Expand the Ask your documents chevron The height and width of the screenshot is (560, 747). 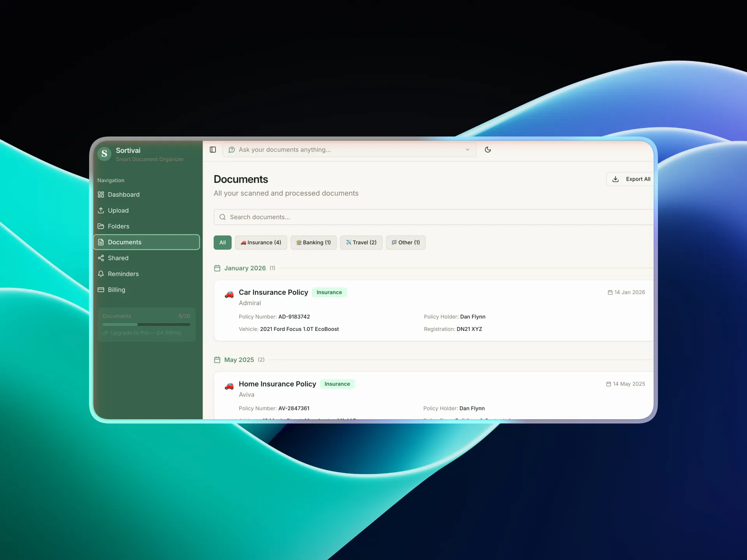[x=467, y=150]
